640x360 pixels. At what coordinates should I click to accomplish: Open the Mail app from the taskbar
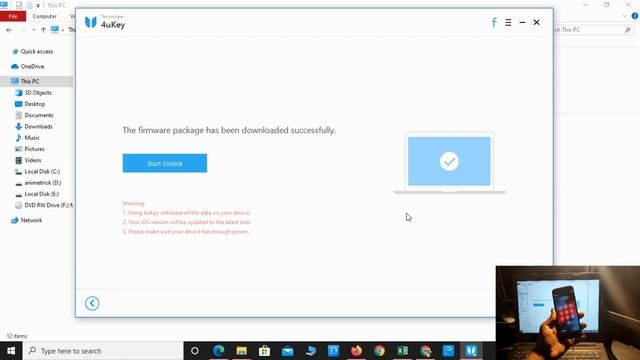[x=287, y=351]
